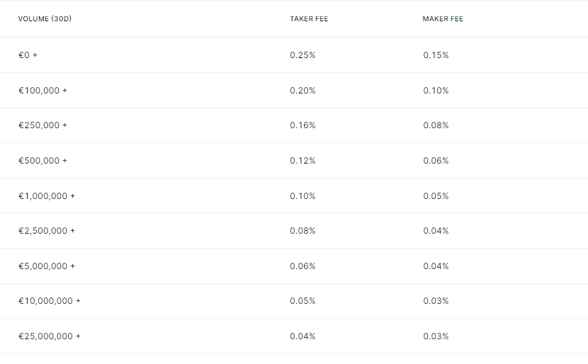The width and height of the screenshot is (588, 364).
Task: Select the €5,000,000 + volume tier
Action: 47,266
